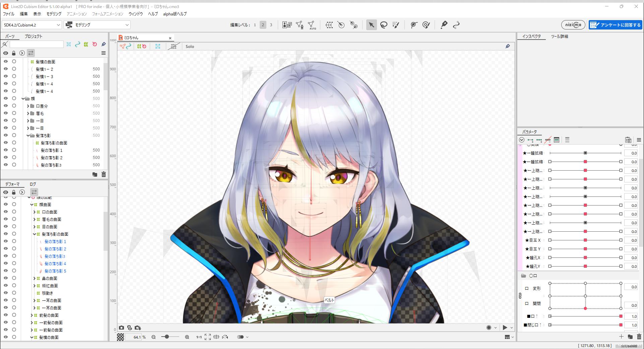Expand the 口差分 folder
The image size is (644, 349).
[x=28, y=106]
